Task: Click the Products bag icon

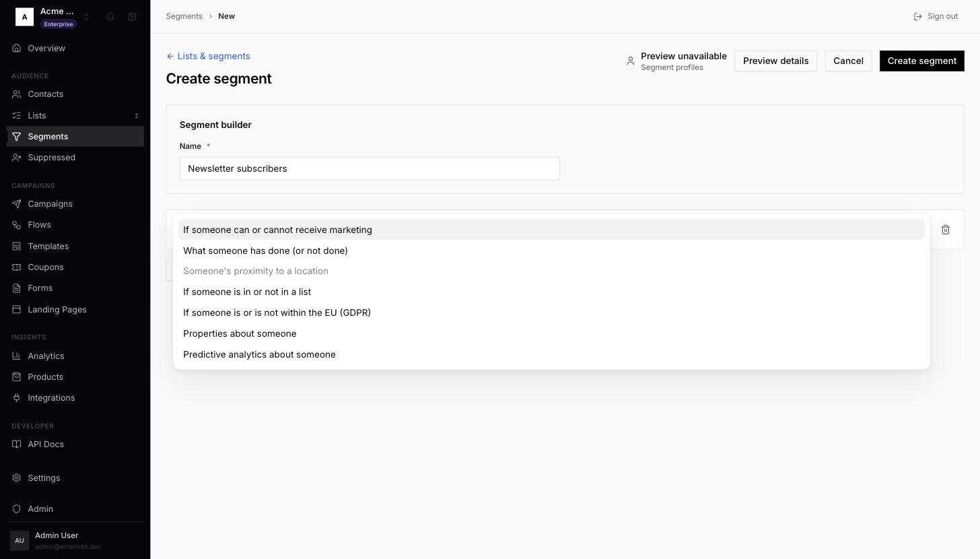Action: click(17, 377)
